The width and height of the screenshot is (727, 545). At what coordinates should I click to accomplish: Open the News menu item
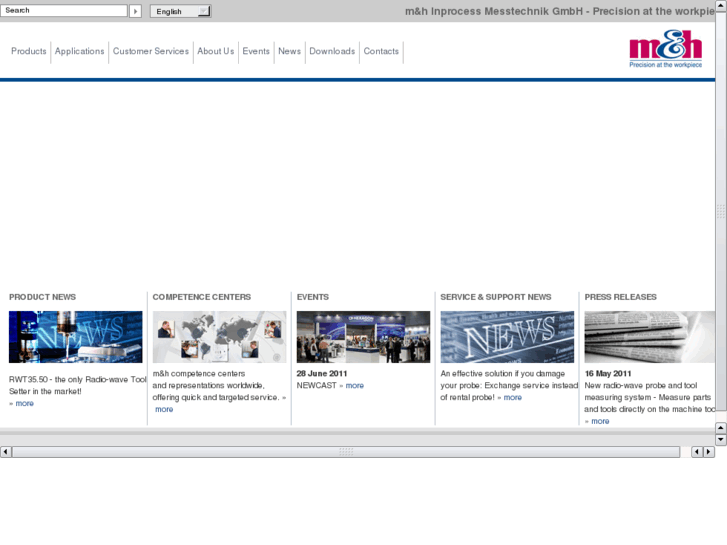pos(289,51)
